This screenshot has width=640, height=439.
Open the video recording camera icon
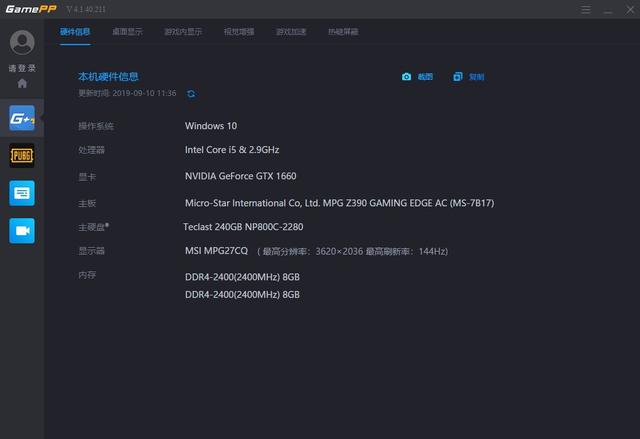(x=22, y=231)
